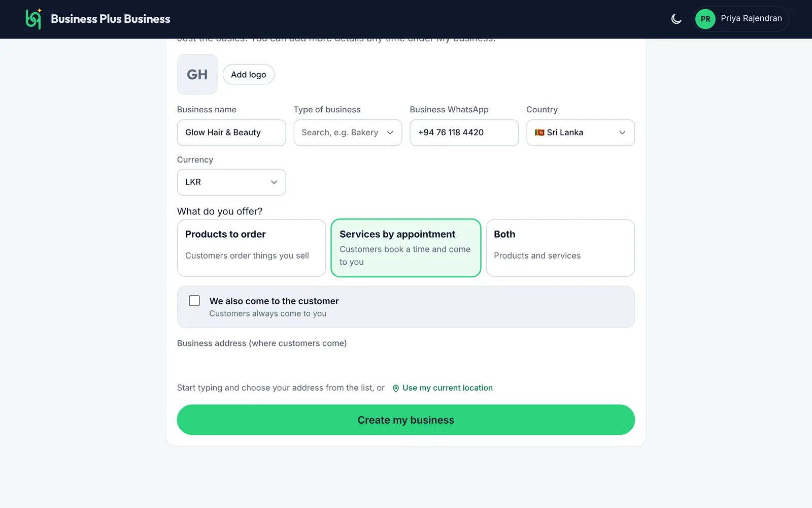Open the PR user avatar
The width and height of the screenshot is (812, 508).
click(705, 19)
